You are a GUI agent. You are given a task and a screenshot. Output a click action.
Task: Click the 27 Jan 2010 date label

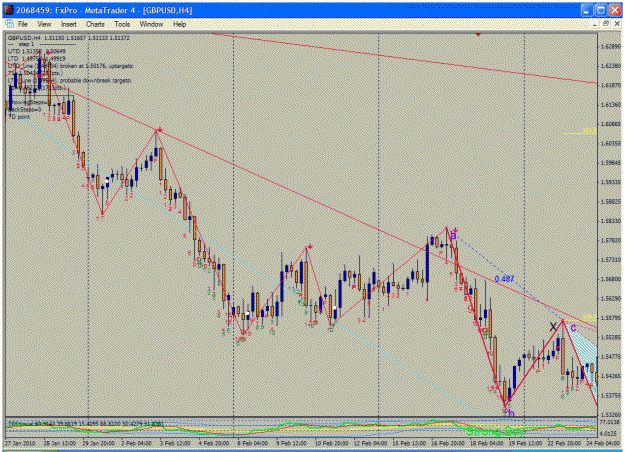tap(20, 443)
